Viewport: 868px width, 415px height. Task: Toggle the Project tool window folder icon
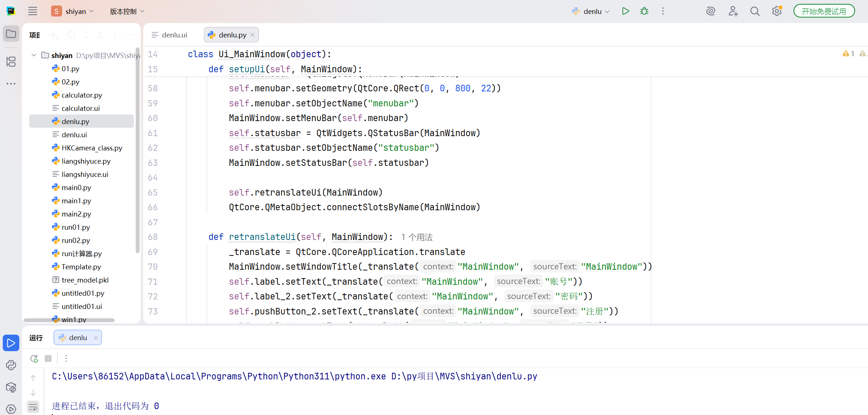[x=11, y=34]
